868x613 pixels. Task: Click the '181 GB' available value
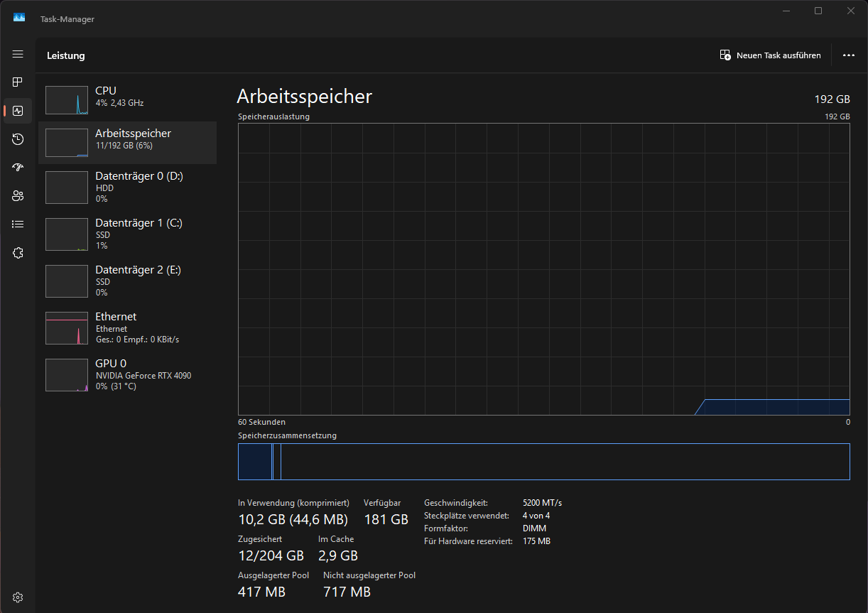tap(386, 519)
